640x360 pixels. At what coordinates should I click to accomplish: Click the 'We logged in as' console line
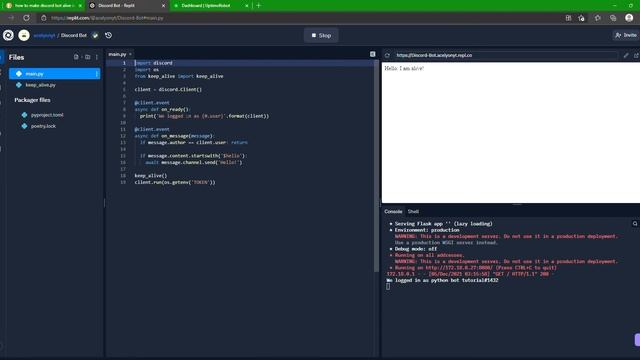tap(442, 280)
